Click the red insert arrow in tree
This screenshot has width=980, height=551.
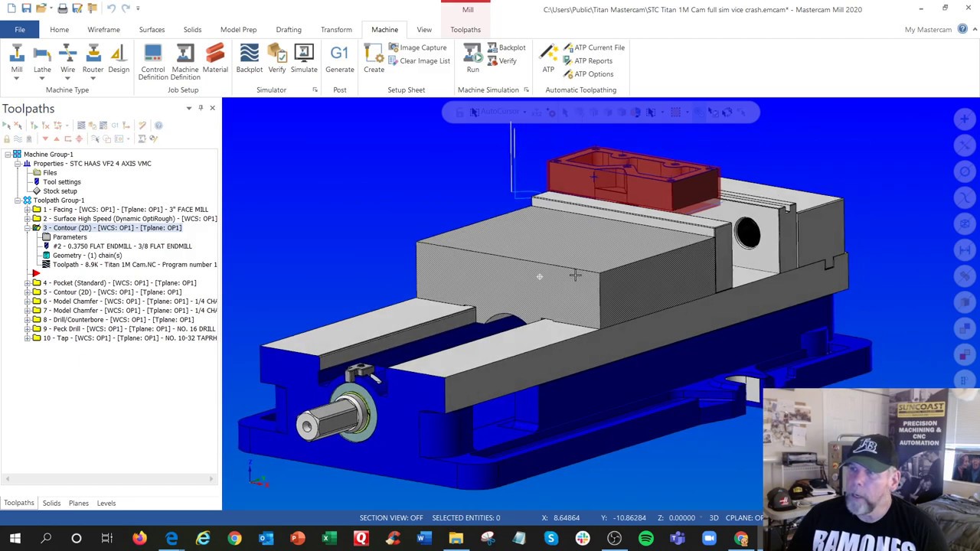[x=36, y=274]
